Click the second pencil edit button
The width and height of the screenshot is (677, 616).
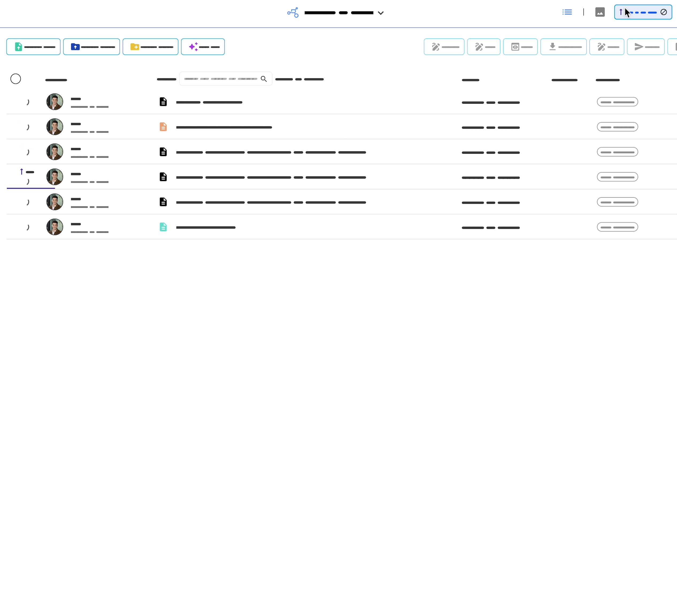(483, 47)
